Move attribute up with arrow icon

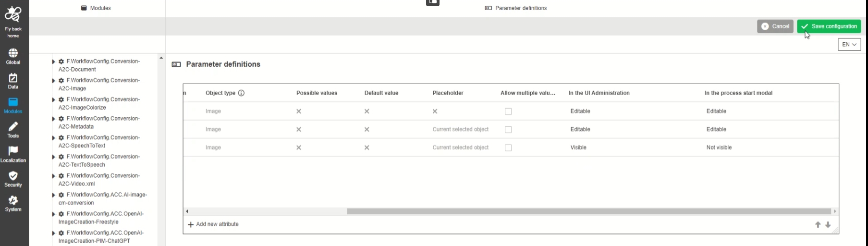click(818, 225)
